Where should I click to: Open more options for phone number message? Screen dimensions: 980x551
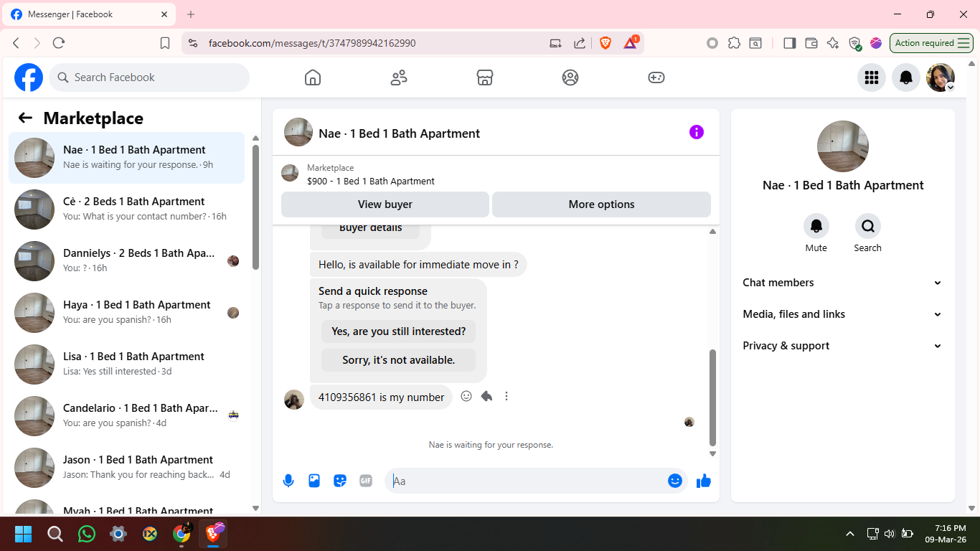507,396
